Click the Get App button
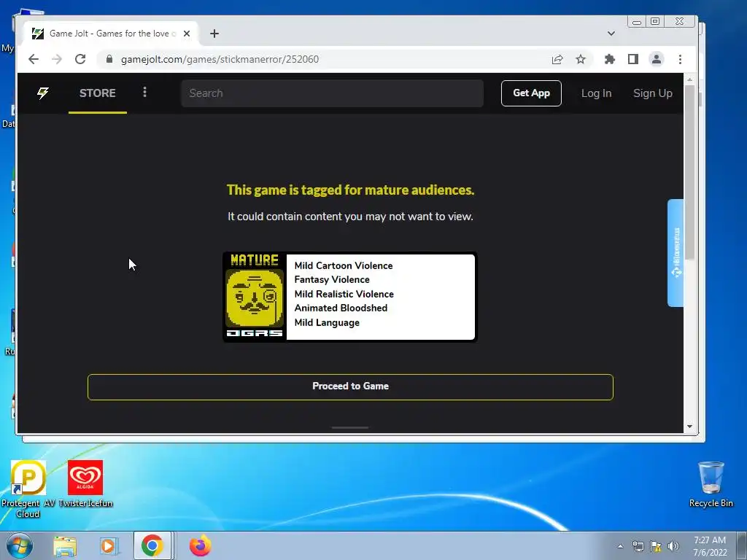Screen dimensions: 747x560 point(531,93)
